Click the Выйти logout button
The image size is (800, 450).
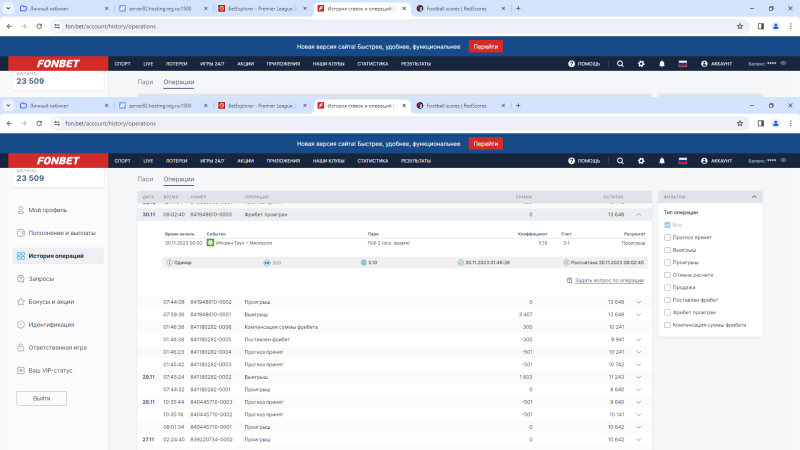point(42,398)
